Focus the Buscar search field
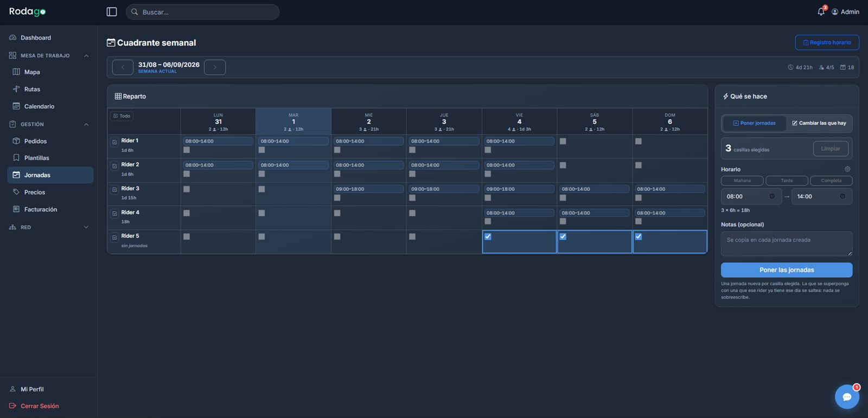The image size is (868, 418). point(202,12)
